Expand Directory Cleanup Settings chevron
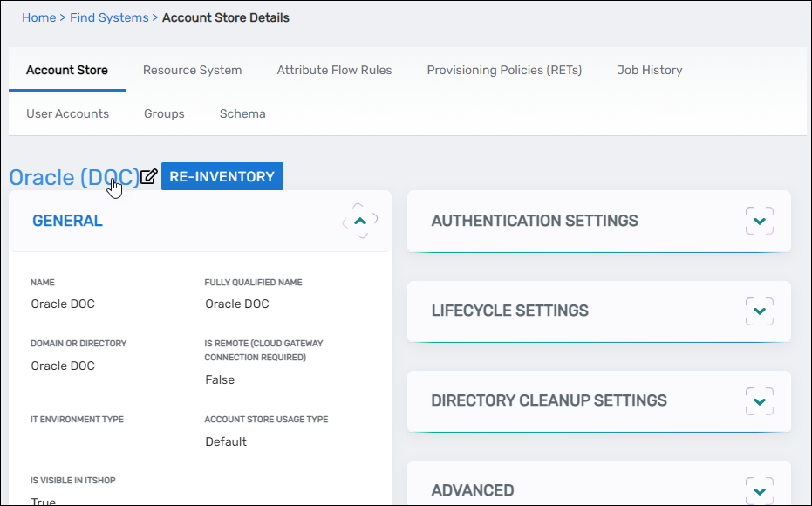Viewport: 812px width, 506px height. click(759, 400)
